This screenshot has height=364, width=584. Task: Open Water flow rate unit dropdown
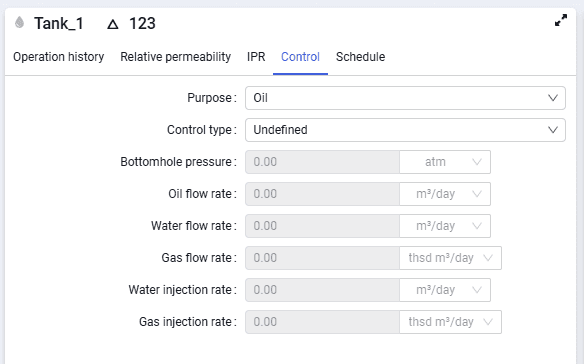(445, 226)
